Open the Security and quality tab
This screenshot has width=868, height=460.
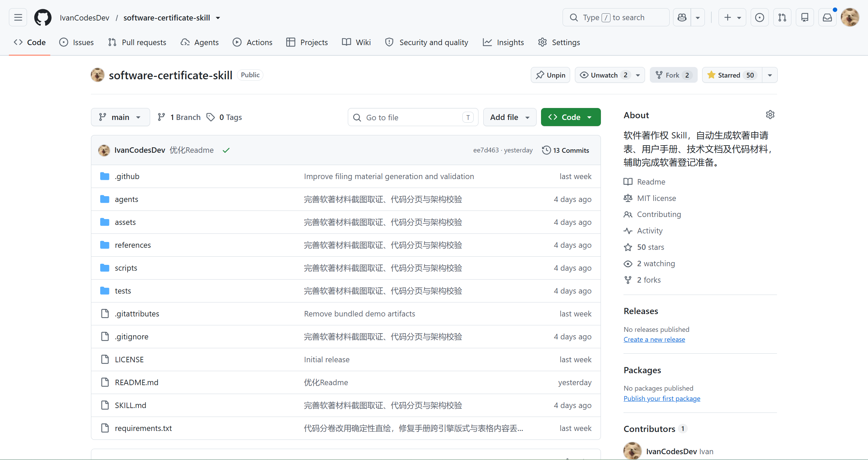coord(426,42)
